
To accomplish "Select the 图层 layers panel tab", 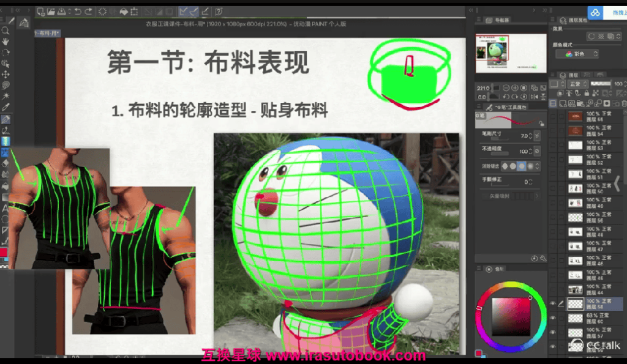I will [x=569, y=75].
